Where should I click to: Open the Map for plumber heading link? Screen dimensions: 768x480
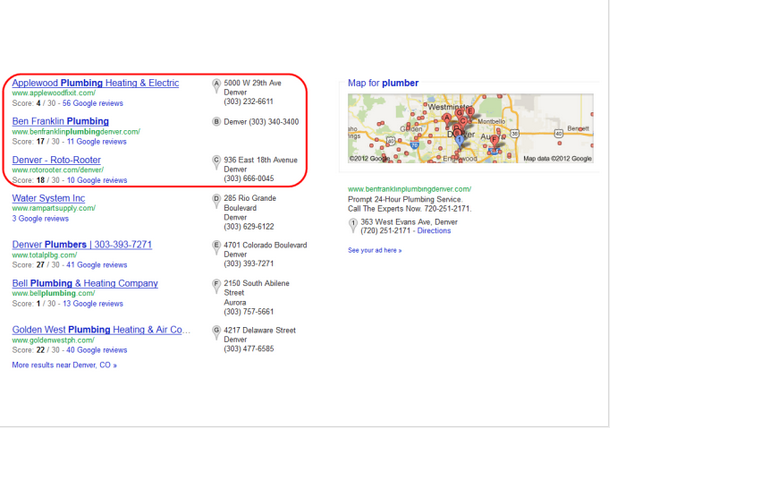(383, 83)
